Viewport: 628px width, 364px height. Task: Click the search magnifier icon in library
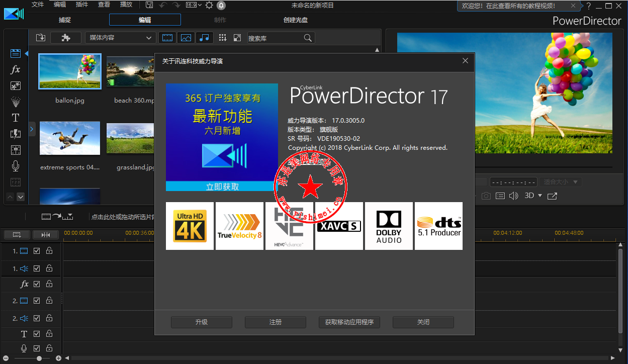[308, 38]
